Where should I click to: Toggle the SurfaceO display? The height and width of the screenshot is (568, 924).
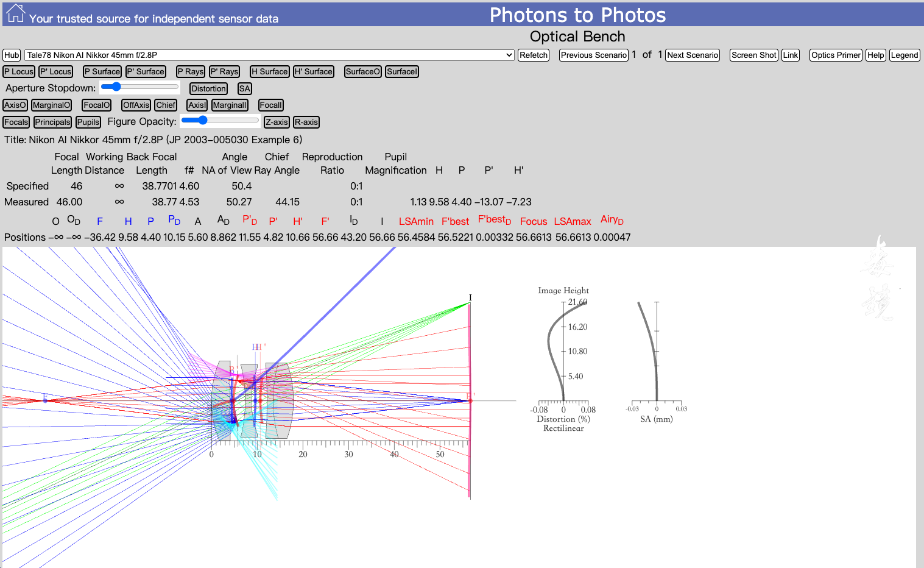coord(363,71)
